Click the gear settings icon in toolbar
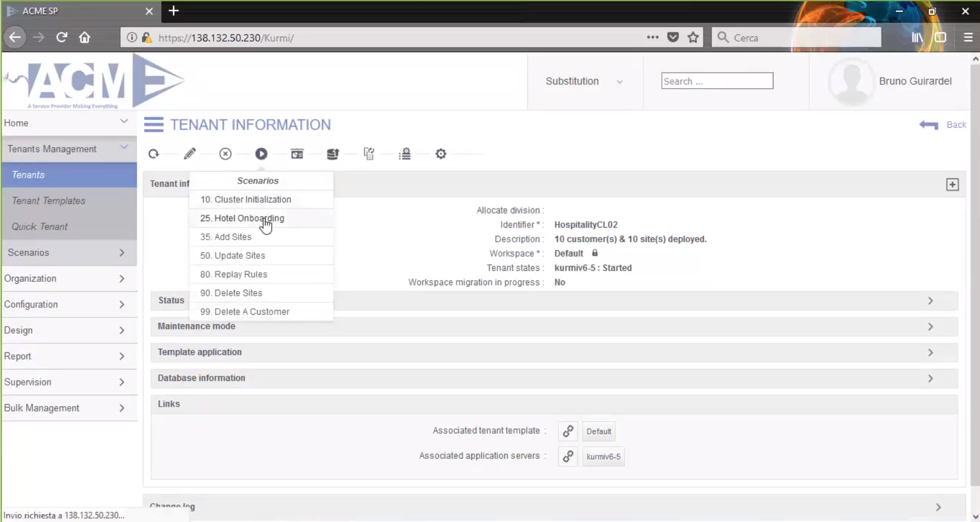980x522 pixels. 441,154
